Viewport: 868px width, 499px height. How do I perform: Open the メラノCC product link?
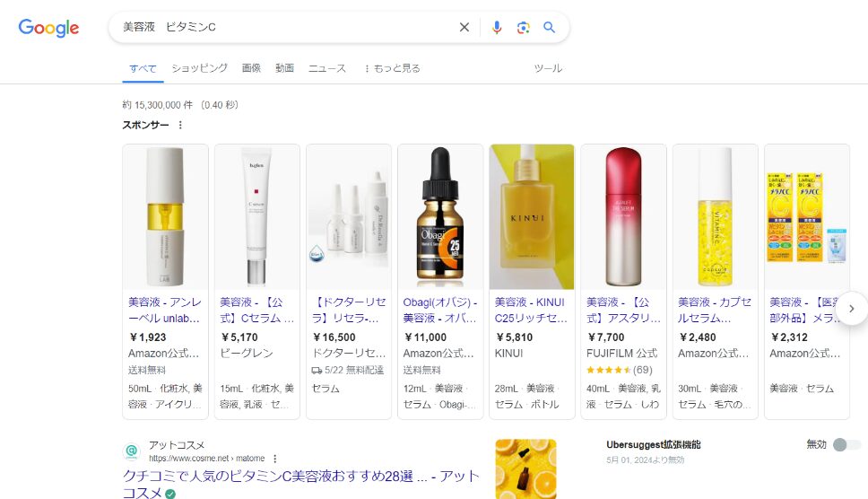[x=805, y=311]
